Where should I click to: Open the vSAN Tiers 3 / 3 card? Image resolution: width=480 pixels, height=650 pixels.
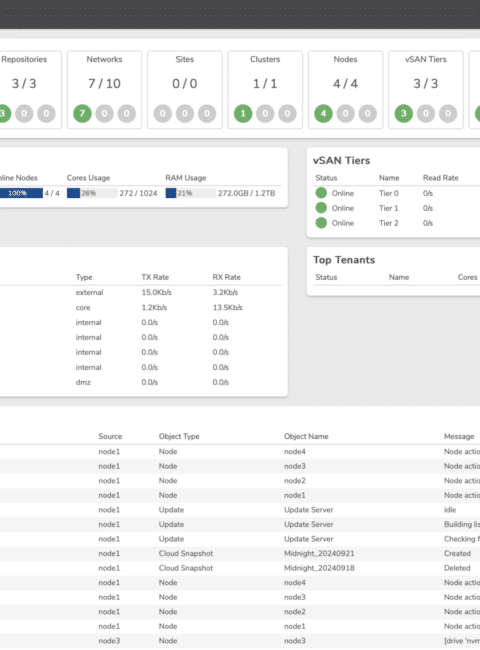(426, 90)
